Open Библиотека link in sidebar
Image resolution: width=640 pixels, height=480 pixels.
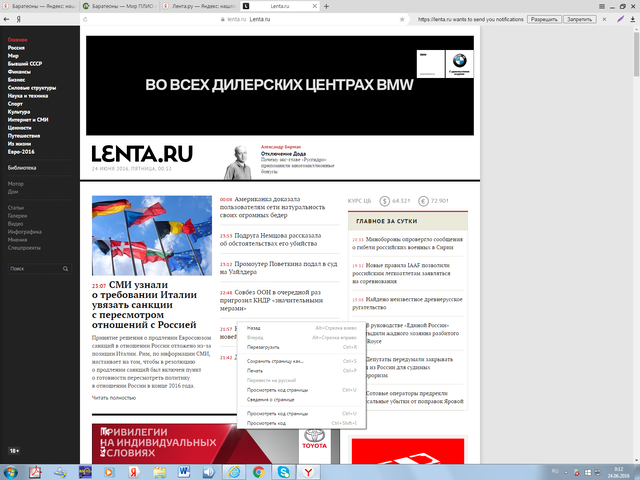click(22, 168)
